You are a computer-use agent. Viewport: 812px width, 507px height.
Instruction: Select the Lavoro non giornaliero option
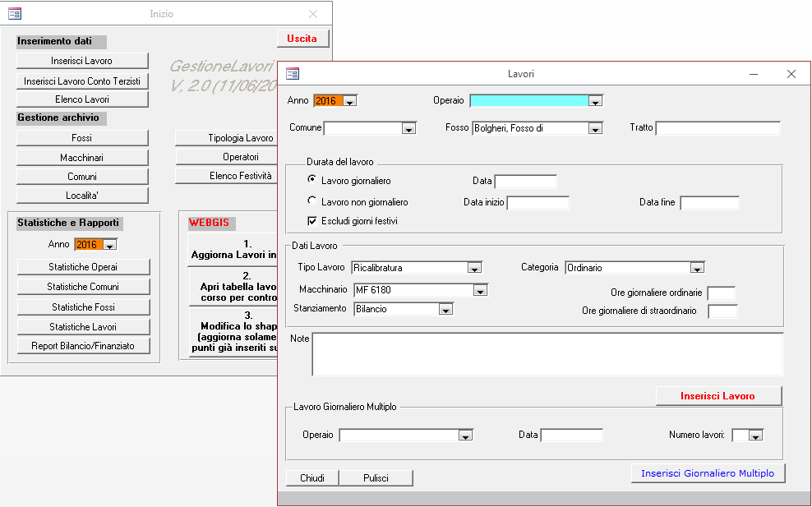312,200
